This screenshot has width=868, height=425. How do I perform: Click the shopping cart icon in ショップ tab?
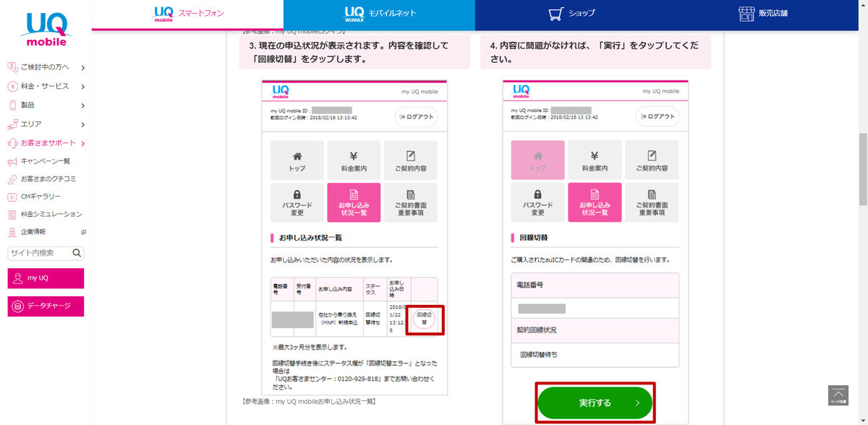point(556,14)
